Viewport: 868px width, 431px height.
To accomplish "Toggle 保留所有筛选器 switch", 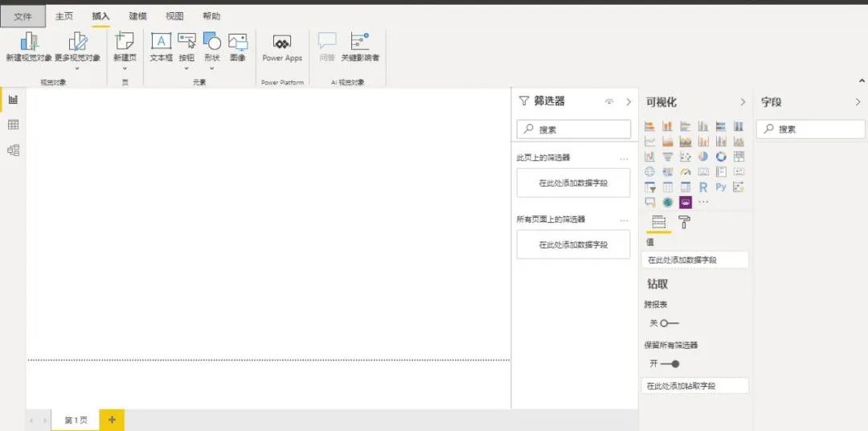I will 669,364.
